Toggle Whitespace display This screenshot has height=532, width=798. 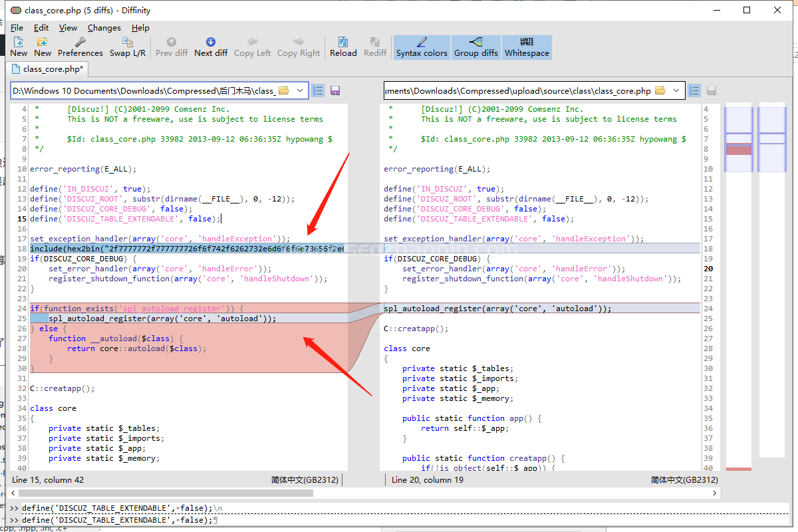(x=527, y=47)
